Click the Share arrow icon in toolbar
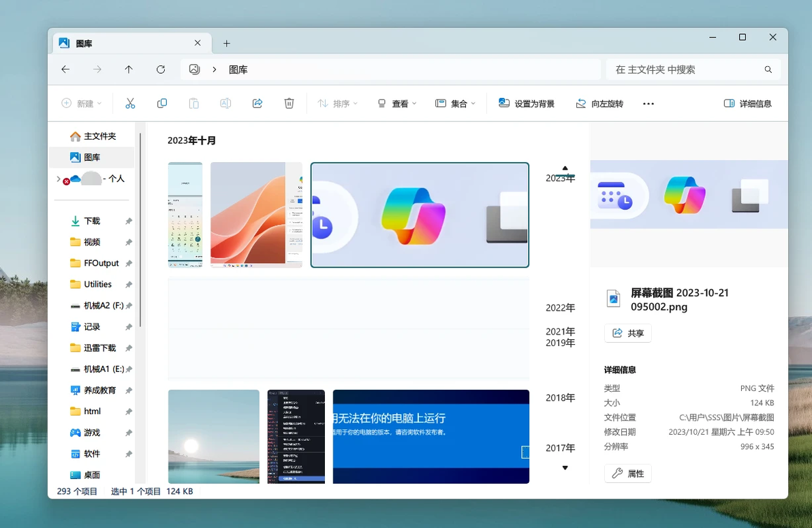Screen dimensions: 812x528 tap(257, 104)
